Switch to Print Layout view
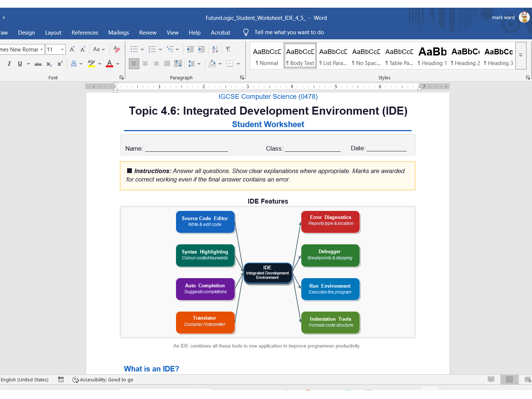 [509, 380]
